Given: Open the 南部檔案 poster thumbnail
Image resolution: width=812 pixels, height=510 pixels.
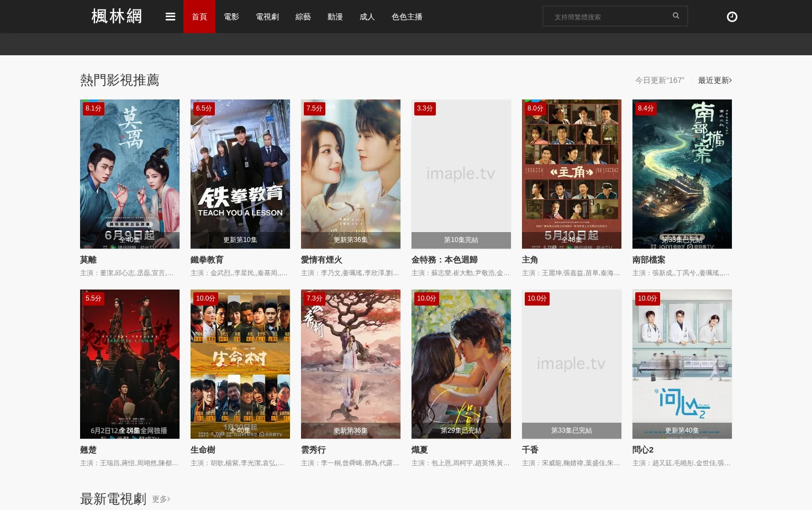Looking at the screenshot, I should 682,174.
